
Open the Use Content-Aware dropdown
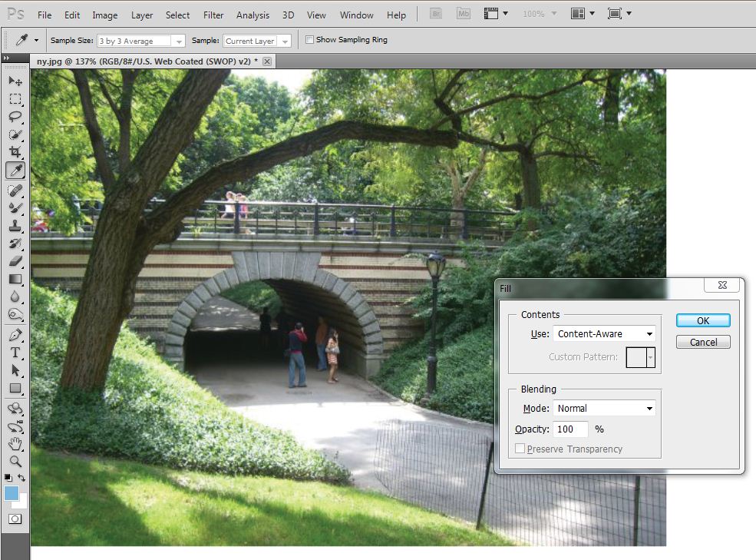tap(604, 334)
